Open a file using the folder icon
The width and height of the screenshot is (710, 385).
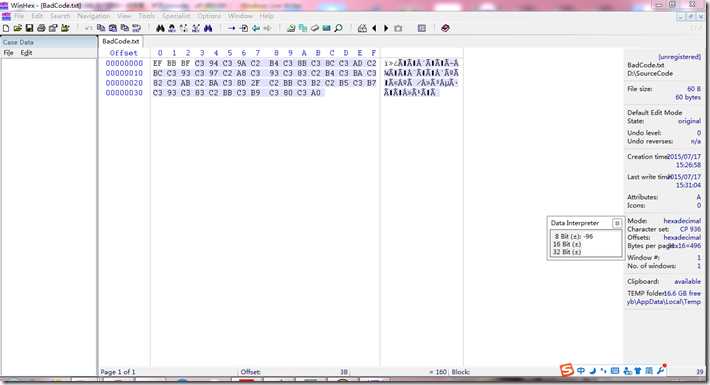pyautogui.click(x=18, y=28)
